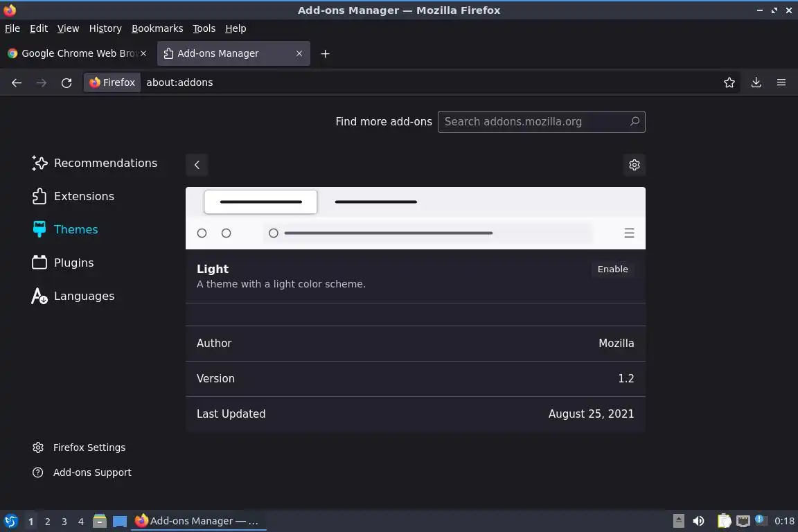The width and height of the screenshot is (798, 532).
Task: Bookmark this page with the star icon
Action: point(729,82)
